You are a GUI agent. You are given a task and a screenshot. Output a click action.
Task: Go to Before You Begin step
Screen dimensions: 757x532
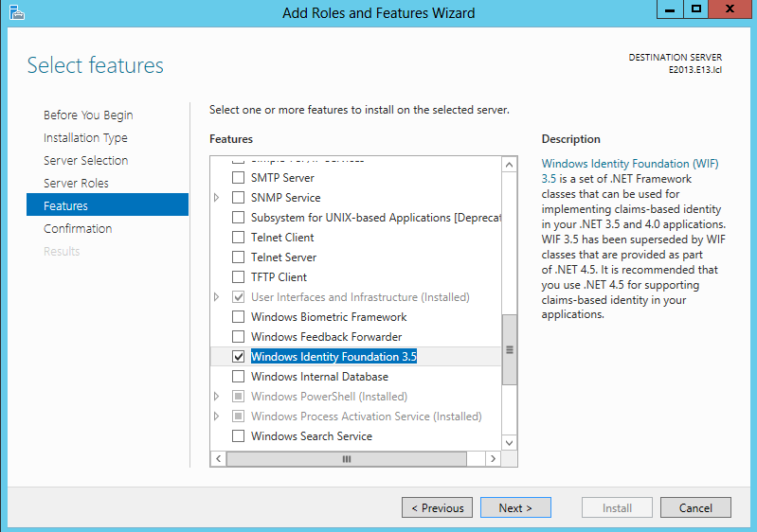(x=88, y=115)
